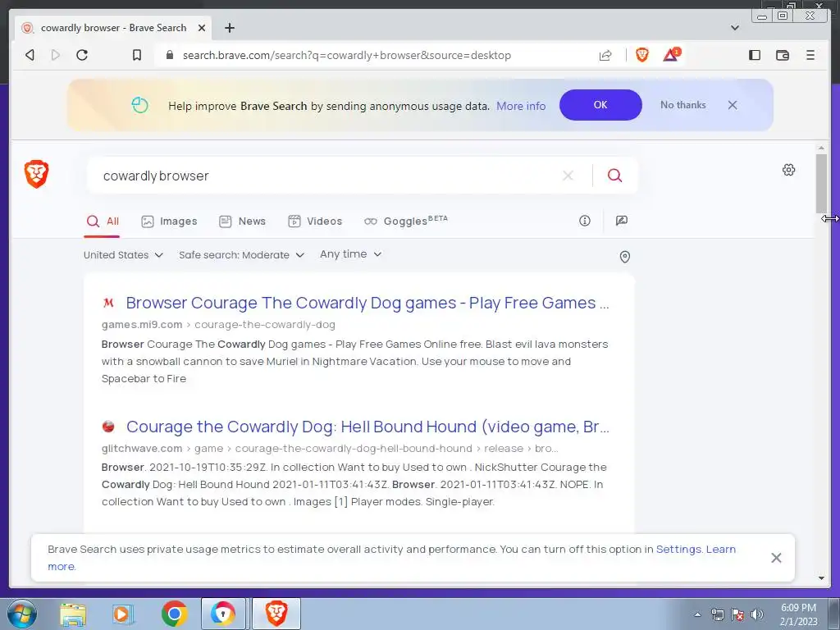The height and width of the screenshot is (630, 840).
Task: Open File Explorer from taskbar
Action: point(73,614)
